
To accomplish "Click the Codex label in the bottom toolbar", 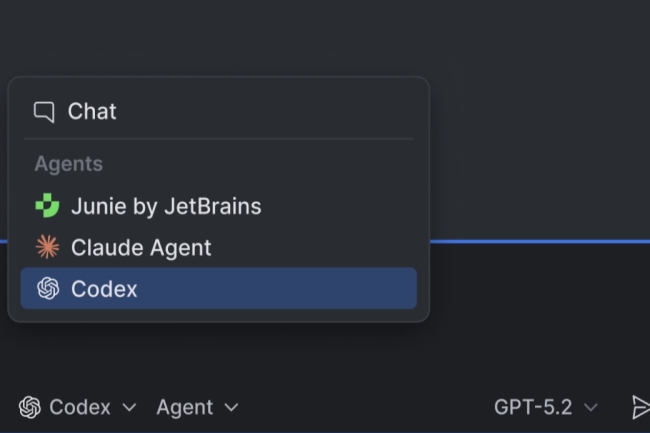I will tap(80, 407).
